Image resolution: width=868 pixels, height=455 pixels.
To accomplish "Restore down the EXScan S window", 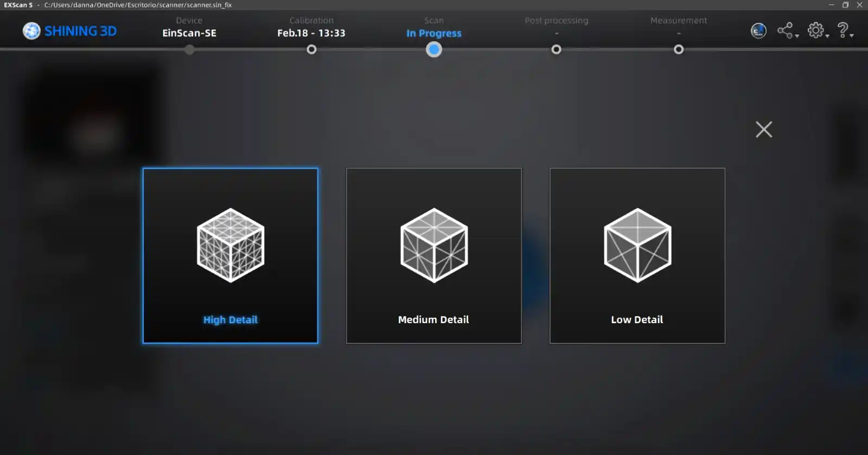I will click(845, 5).
